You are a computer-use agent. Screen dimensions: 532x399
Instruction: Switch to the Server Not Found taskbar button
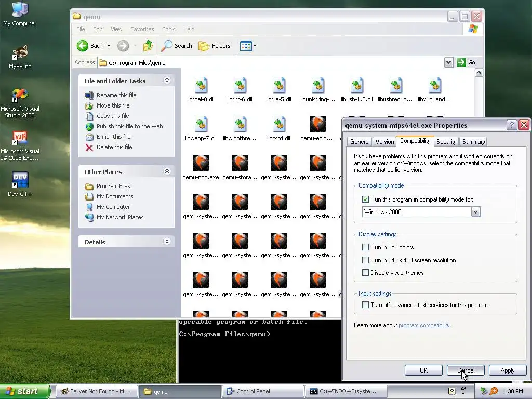(97, 391)
